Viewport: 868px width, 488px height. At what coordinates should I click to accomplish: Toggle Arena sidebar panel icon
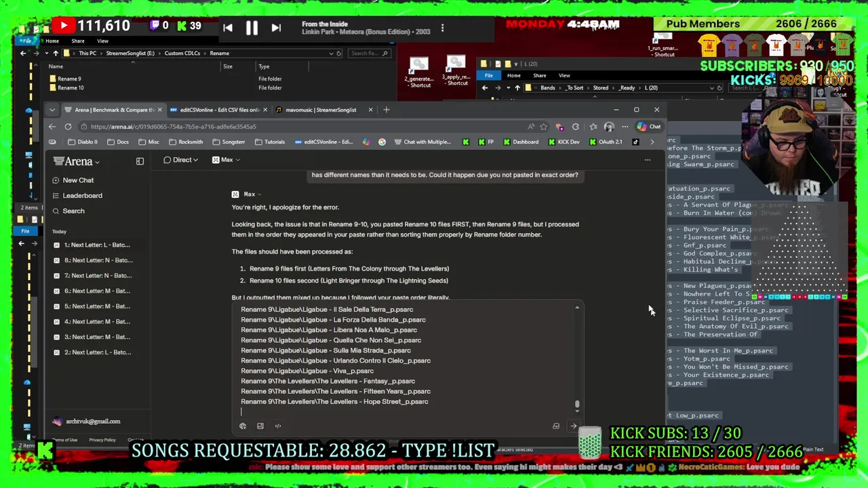(x=140, y=161)
